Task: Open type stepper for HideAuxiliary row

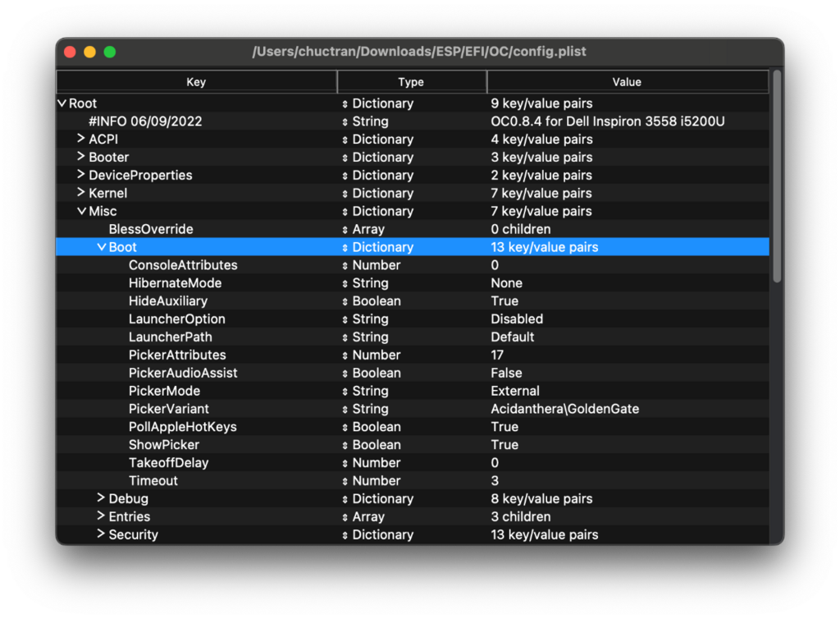Action: click(345, 301)
